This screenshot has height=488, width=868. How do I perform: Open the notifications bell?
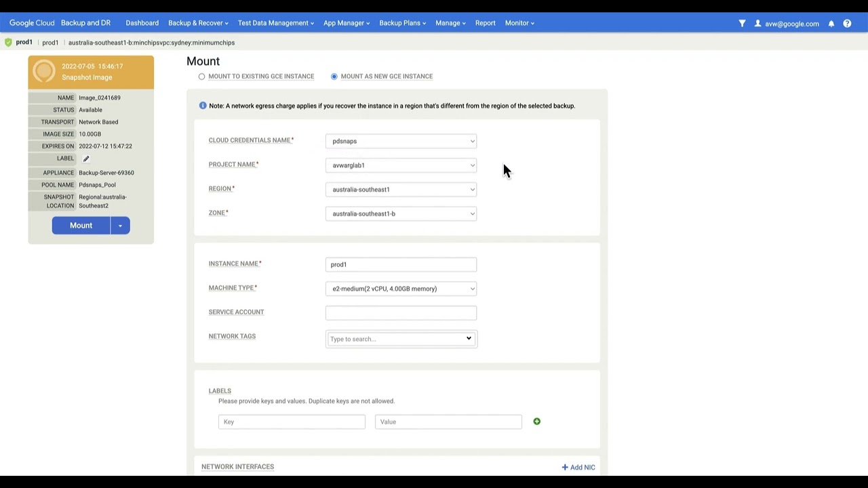click(x=831, y=24)
